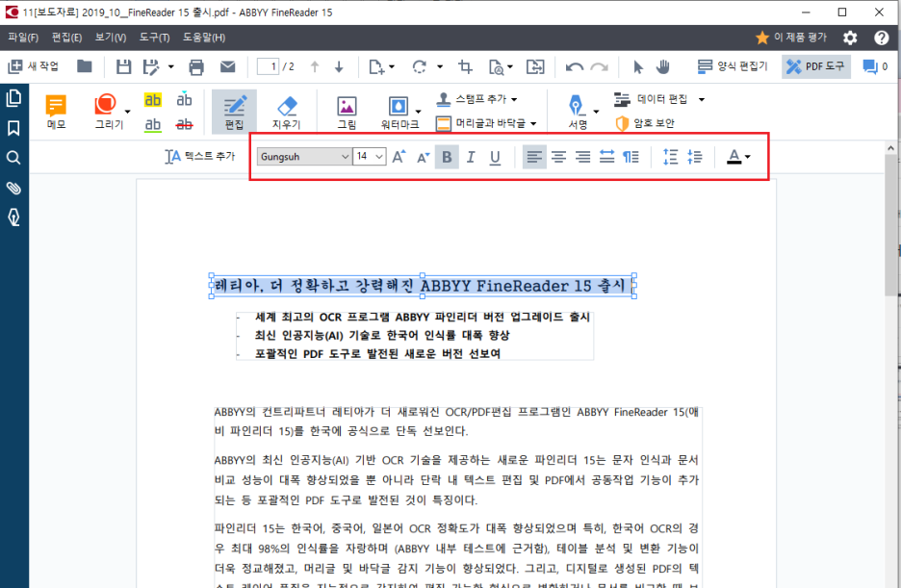Image resolution: width=901 pixels, height=588 pixels.
Task: Select the insert text tool
Action: [184, 100]
